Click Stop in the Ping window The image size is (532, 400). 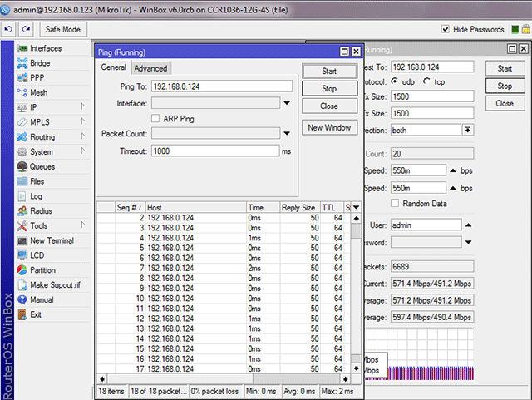coord(329,89)
